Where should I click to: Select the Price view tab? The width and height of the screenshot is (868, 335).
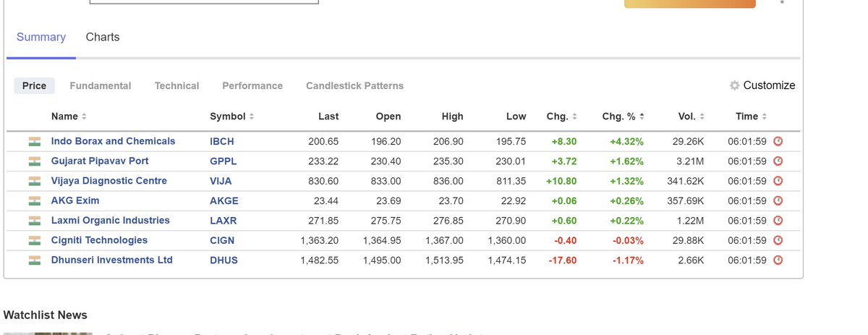[x=34, y=85]
